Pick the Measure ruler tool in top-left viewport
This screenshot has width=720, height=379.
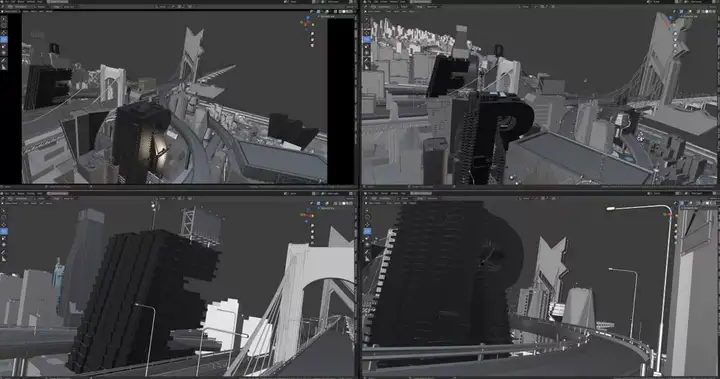tap(4, 67)
